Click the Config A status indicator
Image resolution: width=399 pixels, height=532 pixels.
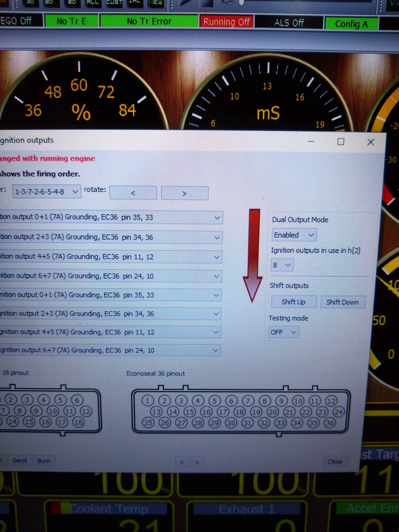[351, 24]
